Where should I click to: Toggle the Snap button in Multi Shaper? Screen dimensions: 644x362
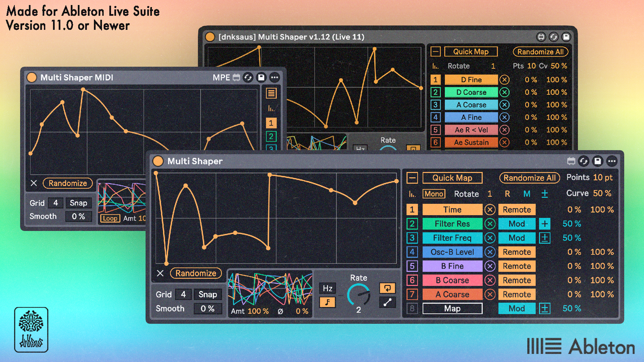click(208, 294)
